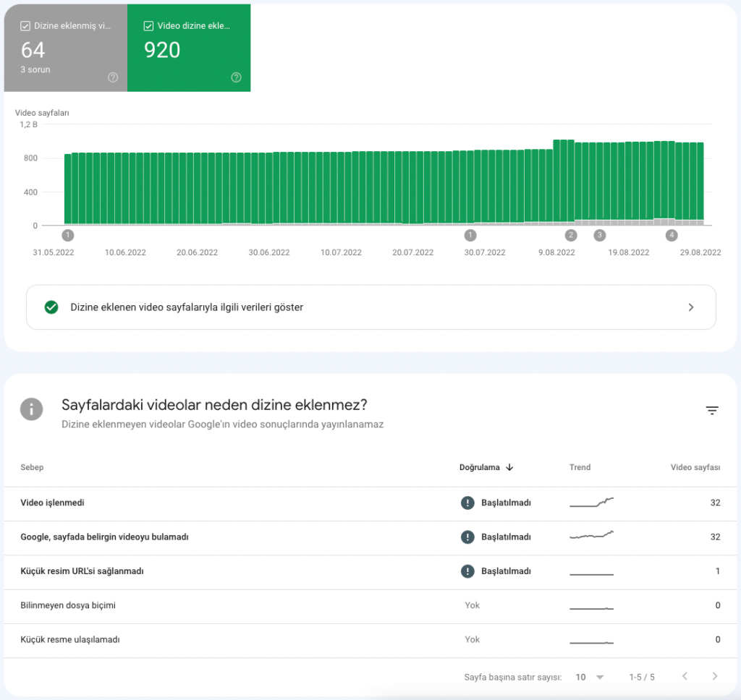Image resolution: width=741 pixels, height=700 pixels.
Task: Click the warning icon beside Video işlenmedi
Action: tap(467, 503)
